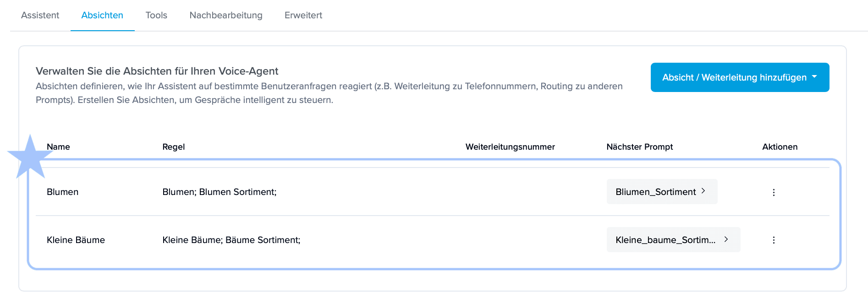This screenshot has width=868, height=303.
Task: Click the blue star annotation marker
Action: click(x=29, y=158)
